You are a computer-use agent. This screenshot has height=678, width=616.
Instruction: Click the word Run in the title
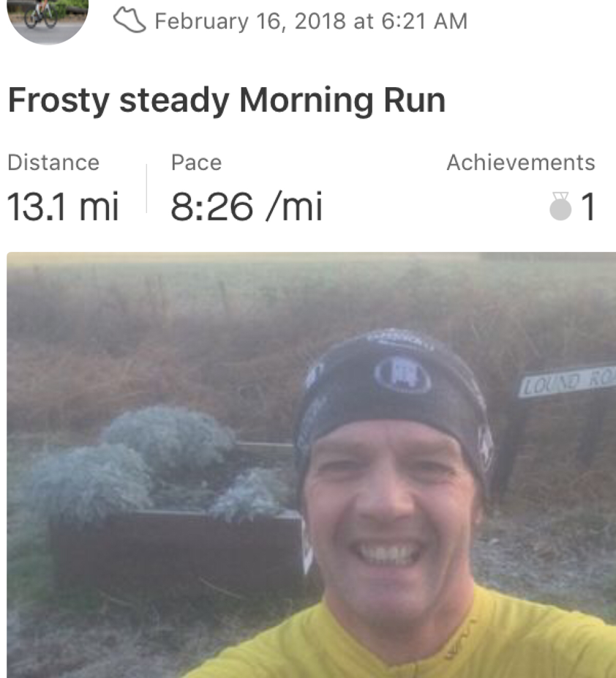[414, 100]
